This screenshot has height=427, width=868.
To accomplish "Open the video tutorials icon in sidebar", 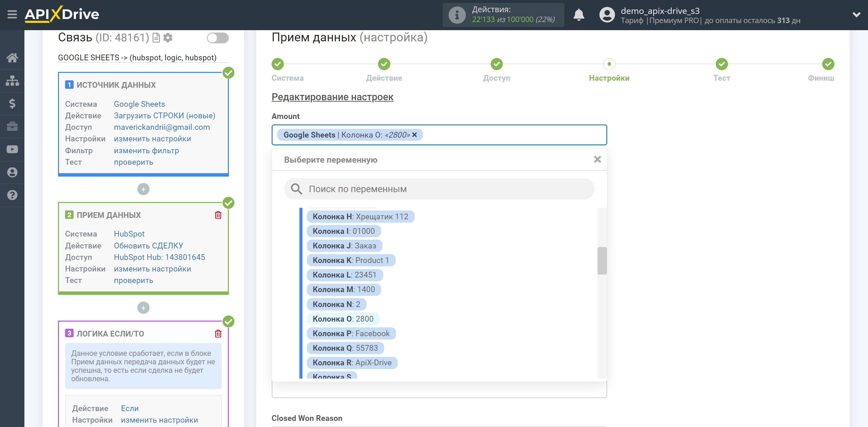I will [x=12, y=149].
